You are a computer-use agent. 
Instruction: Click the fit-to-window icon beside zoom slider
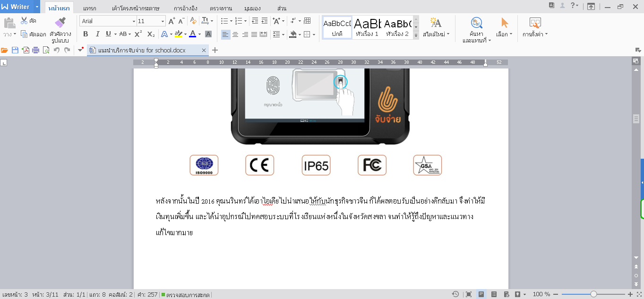[639, 294]
